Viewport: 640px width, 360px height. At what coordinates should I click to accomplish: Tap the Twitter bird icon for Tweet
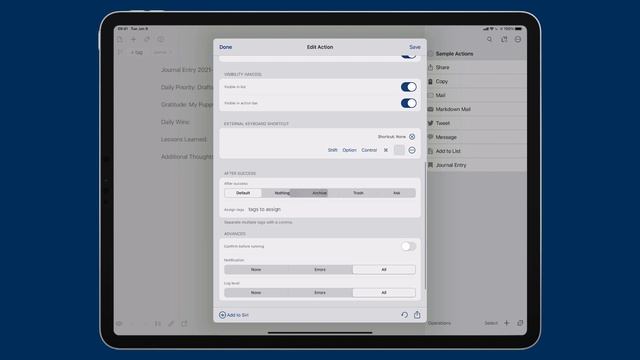[430, 123]
